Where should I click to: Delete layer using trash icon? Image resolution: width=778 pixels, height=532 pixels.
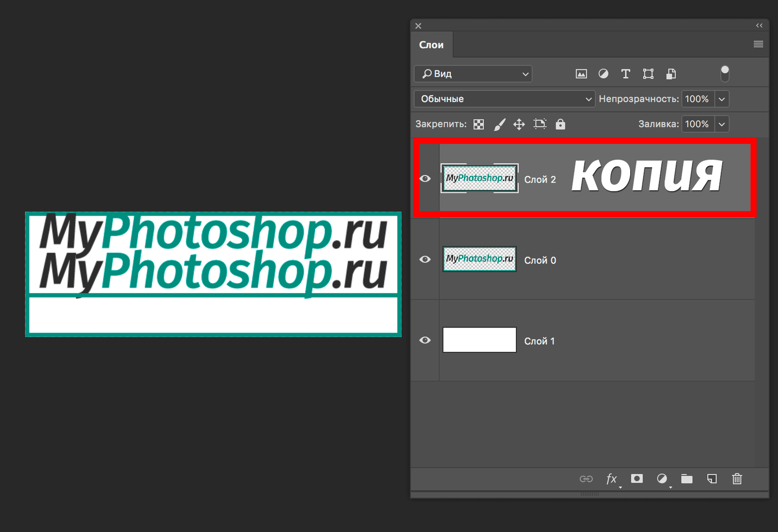point(737,479)
